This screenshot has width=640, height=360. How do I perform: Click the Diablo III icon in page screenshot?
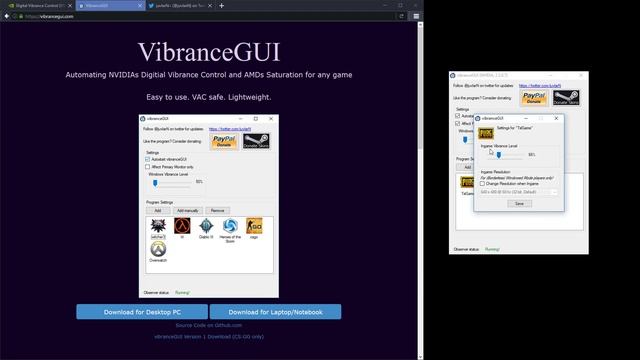pos(206,226)
